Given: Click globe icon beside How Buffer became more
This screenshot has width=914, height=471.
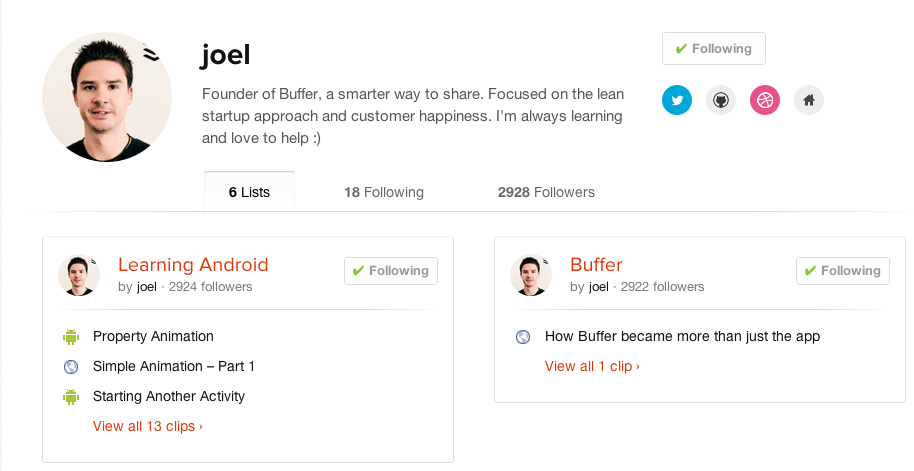Looking at the screenshot, I should pos(523,337).
